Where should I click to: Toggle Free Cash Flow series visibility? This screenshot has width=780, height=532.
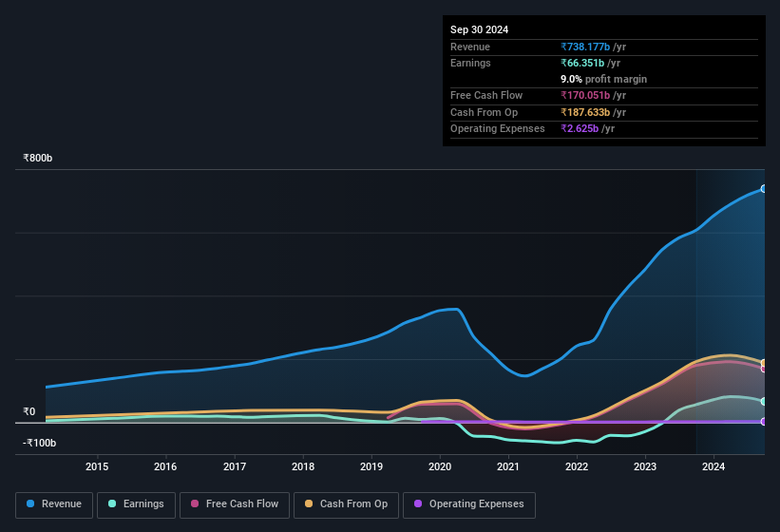235,503
